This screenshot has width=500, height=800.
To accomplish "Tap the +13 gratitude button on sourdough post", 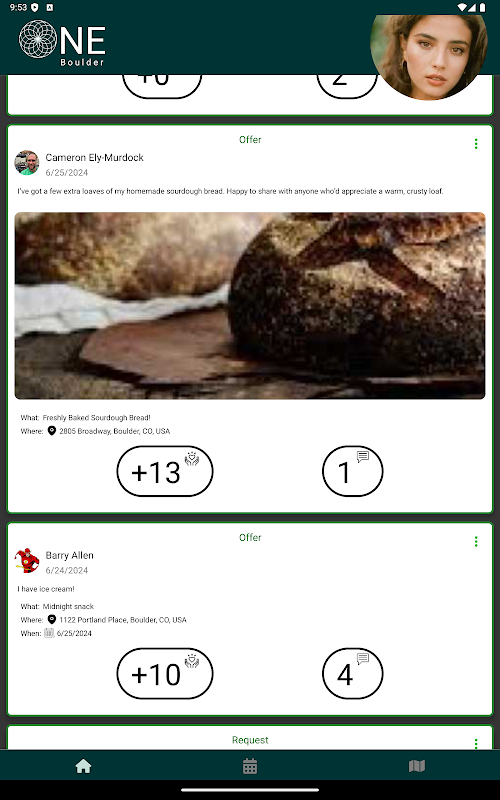I will click(165, 471).
